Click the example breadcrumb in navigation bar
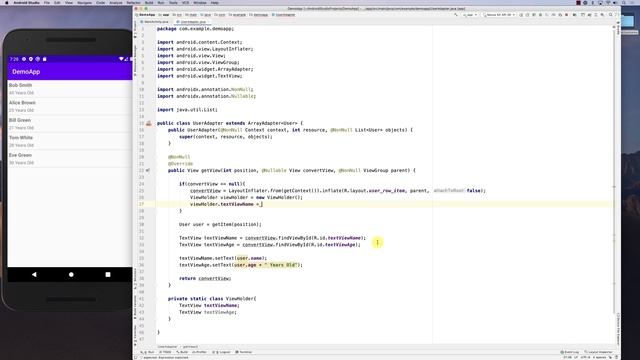 [238, 15]
